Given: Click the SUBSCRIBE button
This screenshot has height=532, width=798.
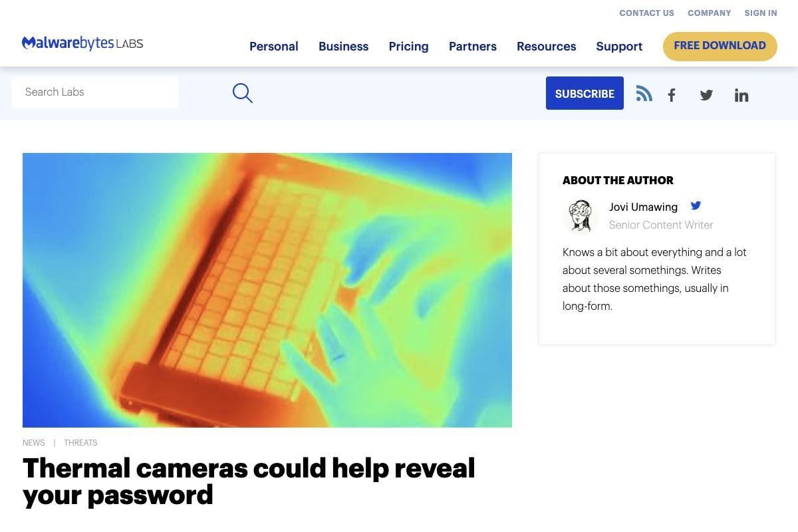Looking at the screenshot, I should pyautogui.click(x=585, y=93).
